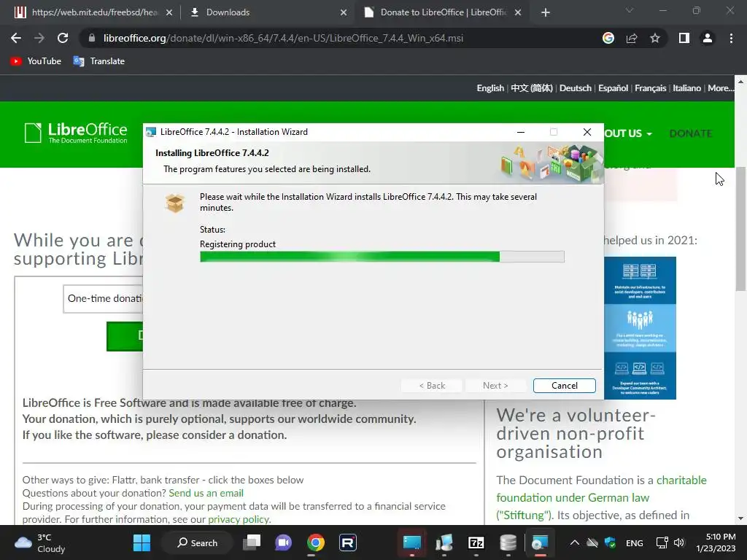Click the Installation Wizard title bar icon
The image size is (747, 560).
tap(150, 132)
